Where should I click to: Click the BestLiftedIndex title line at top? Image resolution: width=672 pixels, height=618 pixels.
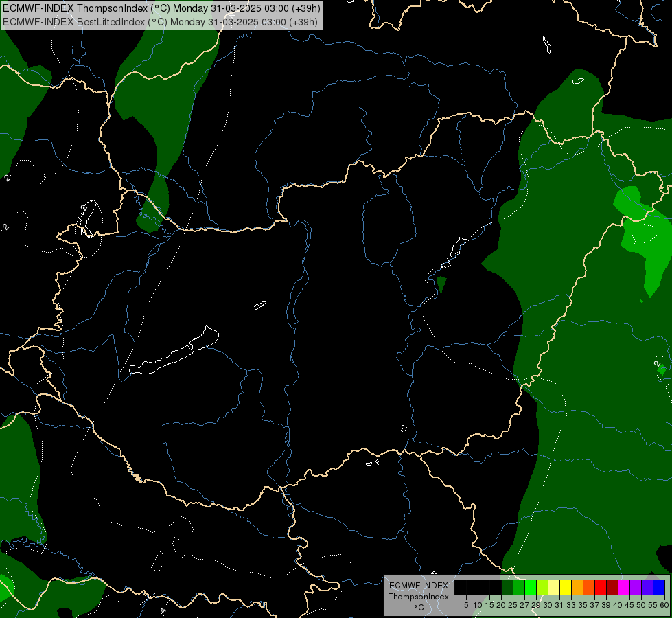(x=161, y=22)
